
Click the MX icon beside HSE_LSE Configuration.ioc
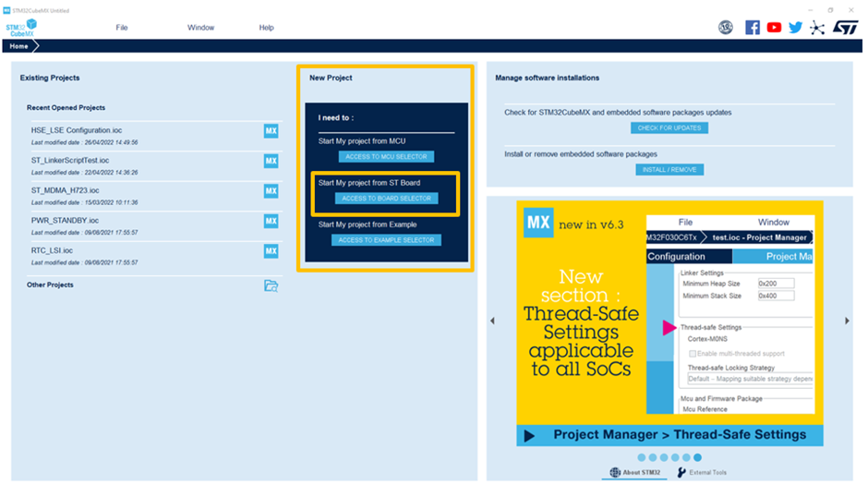tap(271, 131)
